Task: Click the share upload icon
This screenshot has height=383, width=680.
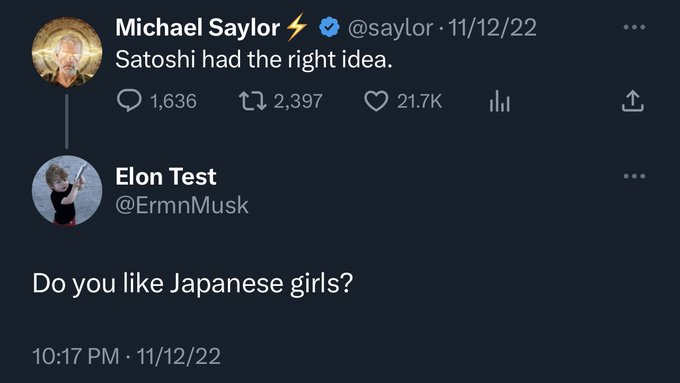Action: pos(633,101)
